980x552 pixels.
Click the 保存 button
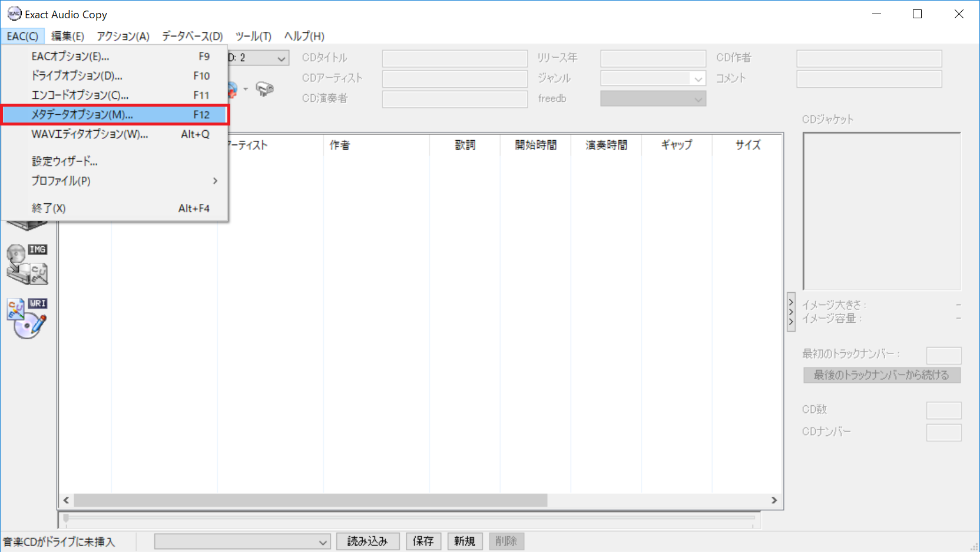423,541
